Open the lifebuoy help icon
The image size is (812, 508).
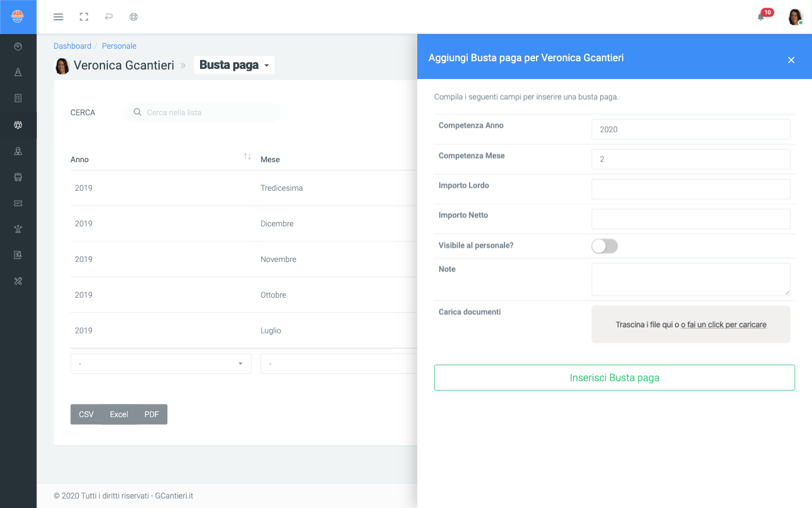[134, 17]
